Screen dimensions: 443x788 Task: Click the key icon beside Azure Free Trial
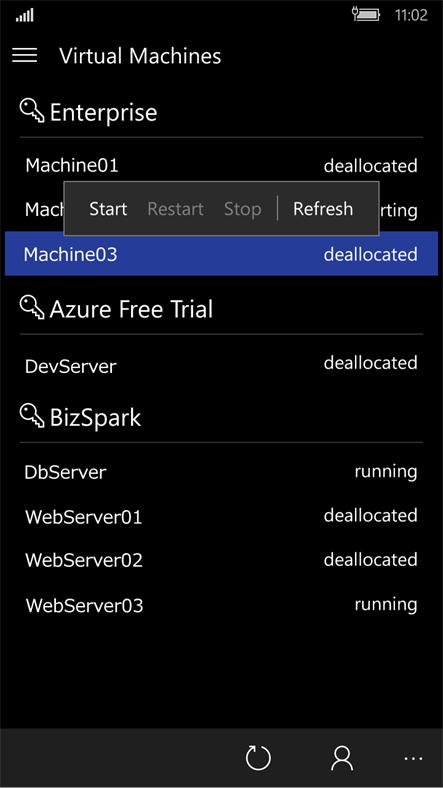[32, 307]
